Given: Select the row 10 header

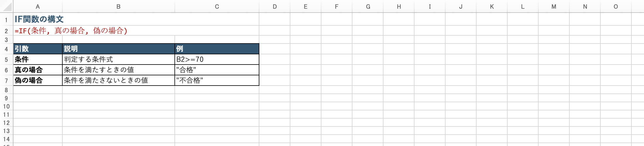Looking at the screenshot, I should 6,106.
